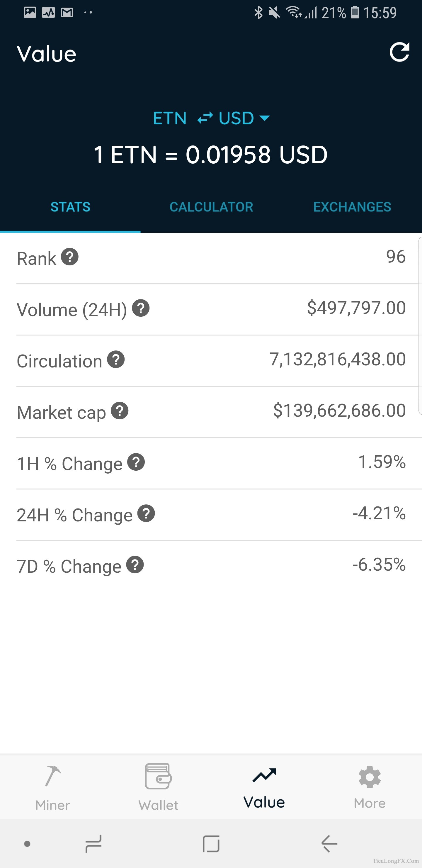Show help for Circulation
The width and height of the screenshot is (422, 868).
116,360
